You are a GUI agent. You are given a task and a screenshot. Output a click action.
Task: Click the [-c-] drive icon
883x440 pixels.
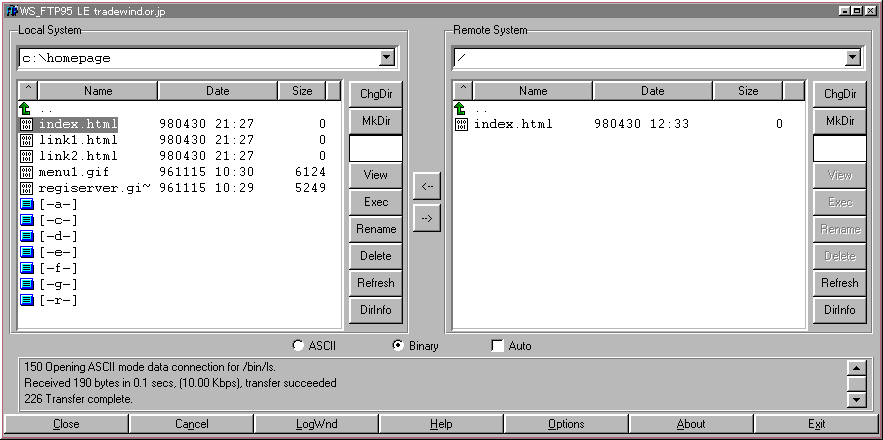(27, 220)
